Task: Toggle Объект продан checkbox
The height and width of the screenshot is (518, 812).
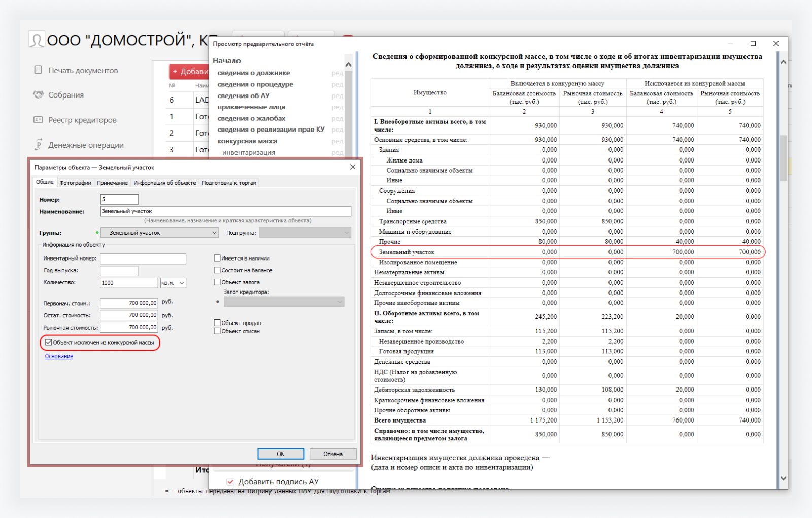Action: pyautogui.click(x=217, y=323)
